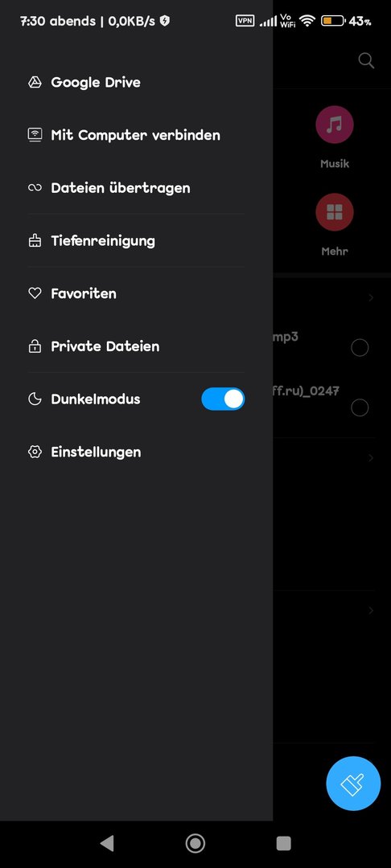The height and width of the screenshot is (868, 391).
Task: Tap the heart icon for Favoriten
Action: pyautogui.click(x=35, y=293)
